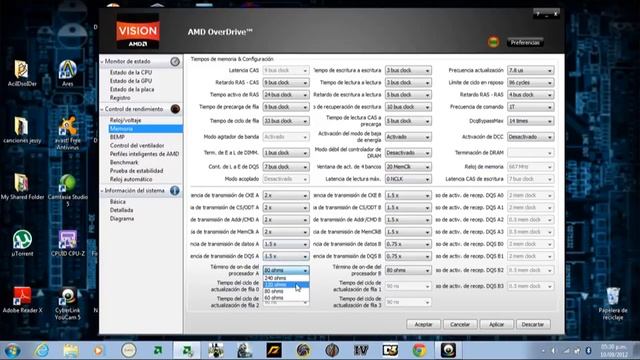
Task: Click the Aceptar button
Action: (x=423, y=324)
